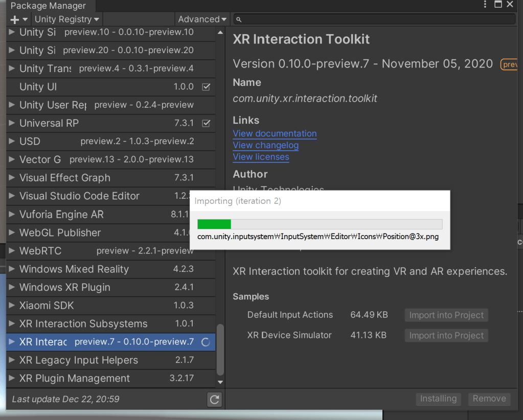523x420 pixels.
Task: Open the View changelog link
Action: click(x=265, y=146)
